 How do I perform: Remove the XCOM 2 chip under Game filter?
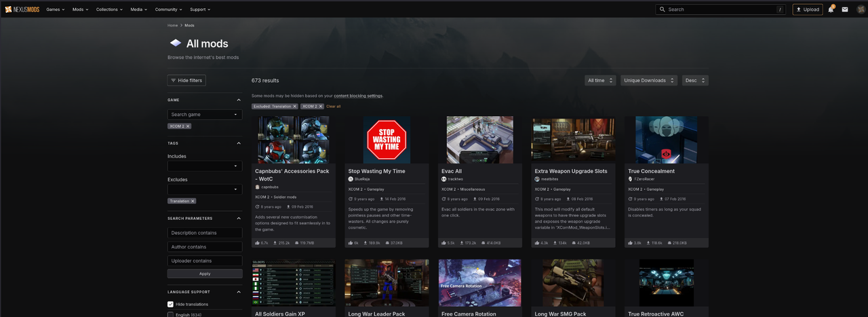[x=188, y=126]
